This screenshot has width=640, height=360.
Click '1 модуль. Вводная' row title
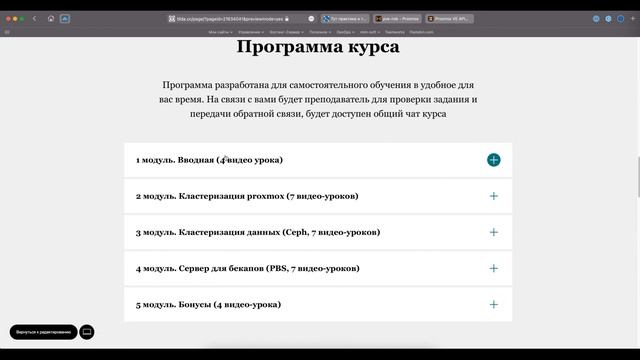[x=209, y=160]
